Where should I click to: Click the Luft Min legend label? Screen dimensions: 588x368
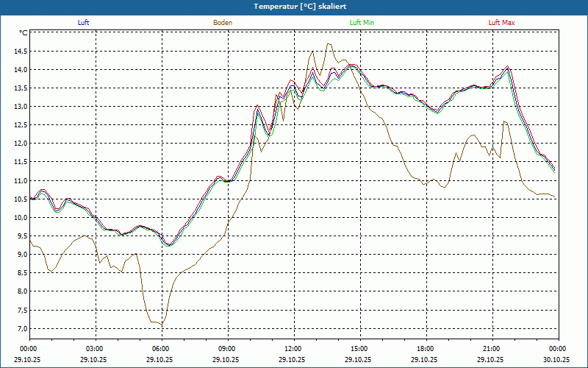(362, 23)
